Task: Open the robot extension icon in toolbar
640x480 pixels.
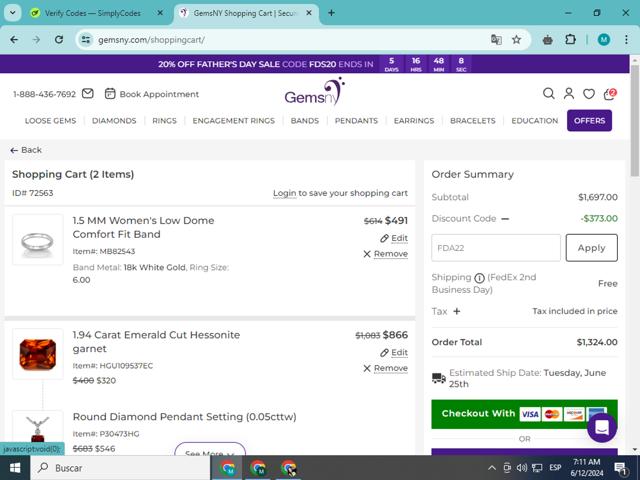Action: pos(548,40)
